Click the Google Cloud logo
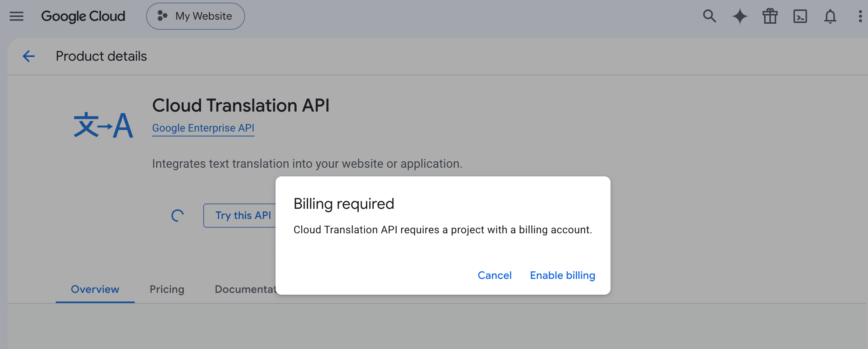The height and width of the screenshot is (349, 868). (x=83, y=16)
